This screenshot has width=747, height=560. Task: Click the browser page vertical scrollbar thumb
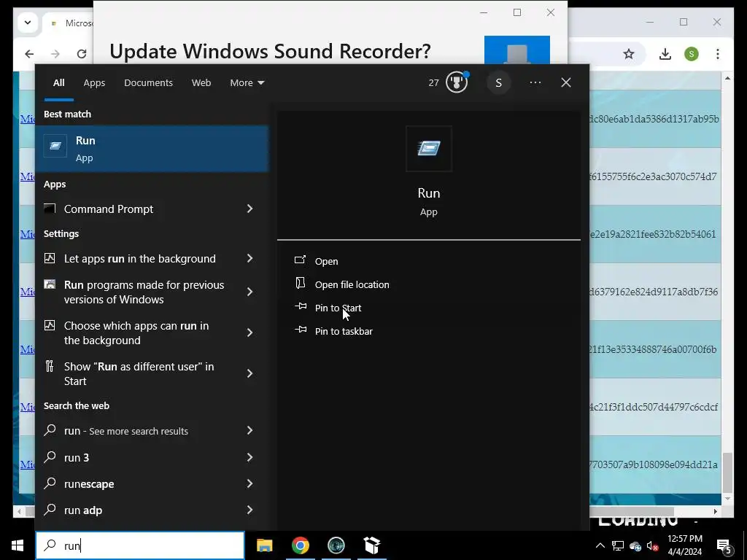pos(727,472)
